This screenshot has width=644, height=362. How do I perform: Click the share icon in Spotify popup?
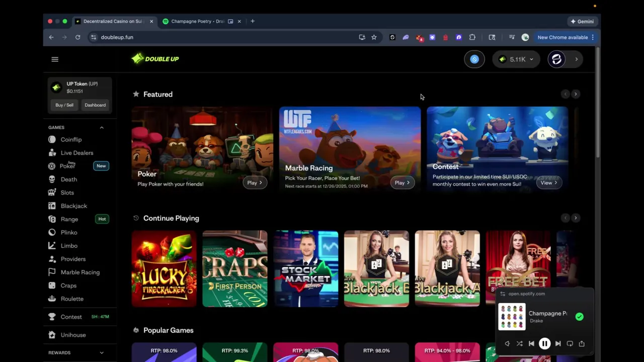582,343
